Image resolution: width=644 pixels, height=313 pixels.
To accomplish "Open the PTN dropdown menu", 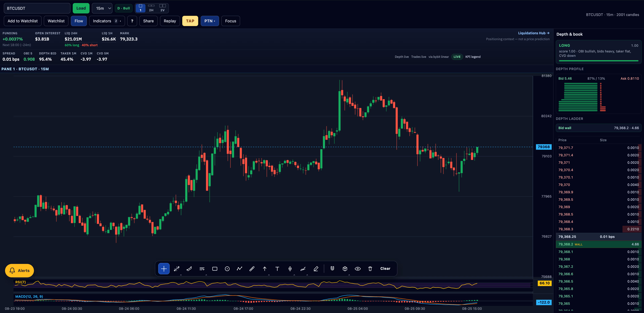I will click(x=209, y=21).
